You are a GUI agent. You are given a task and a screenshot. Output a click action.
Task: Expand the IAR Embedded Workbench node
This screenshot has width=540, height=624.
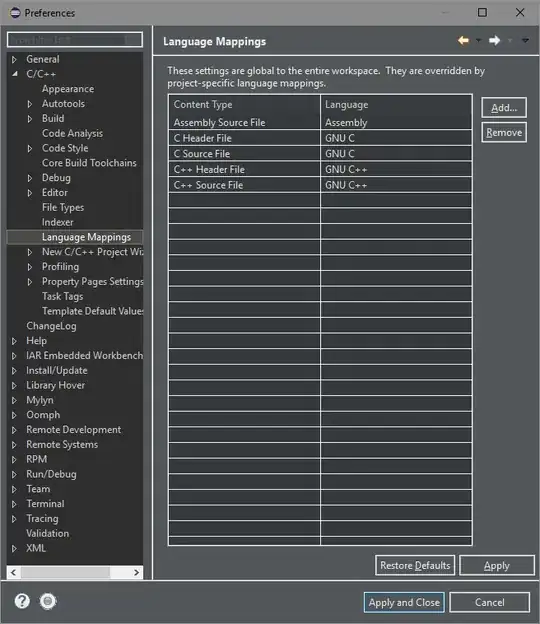pyautogui.click(x=14, y=356)
